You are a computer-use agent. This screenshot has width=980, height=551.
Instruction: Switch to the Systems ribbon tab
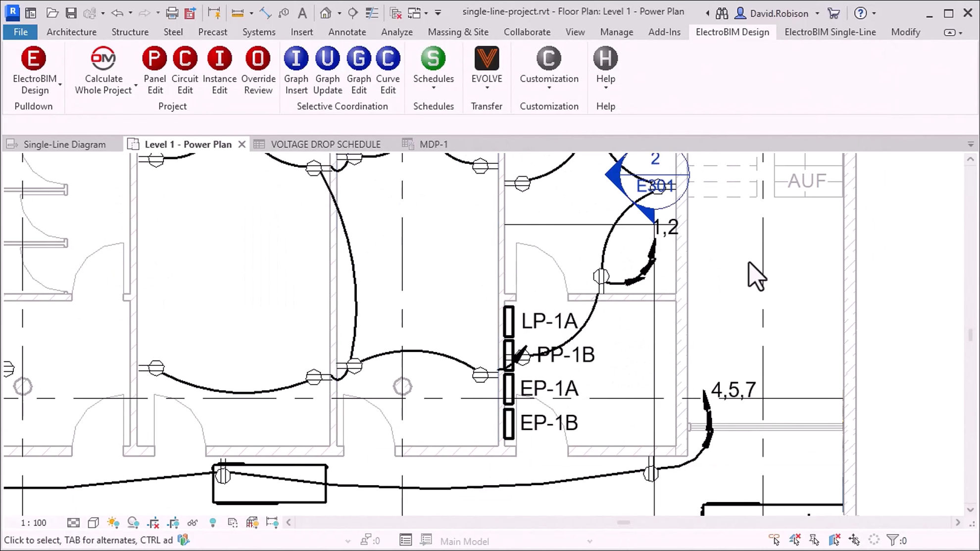pyautogui.click(x=259, y=32)
